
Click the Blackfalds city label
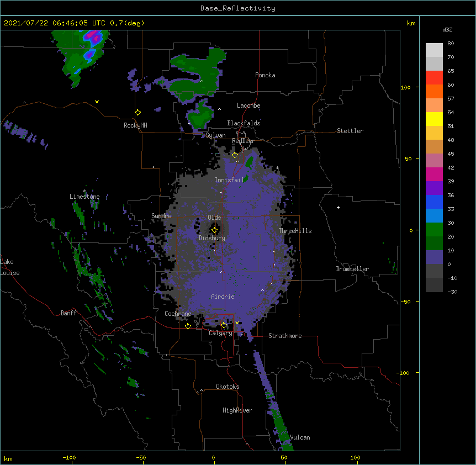[x=244, y=123]
